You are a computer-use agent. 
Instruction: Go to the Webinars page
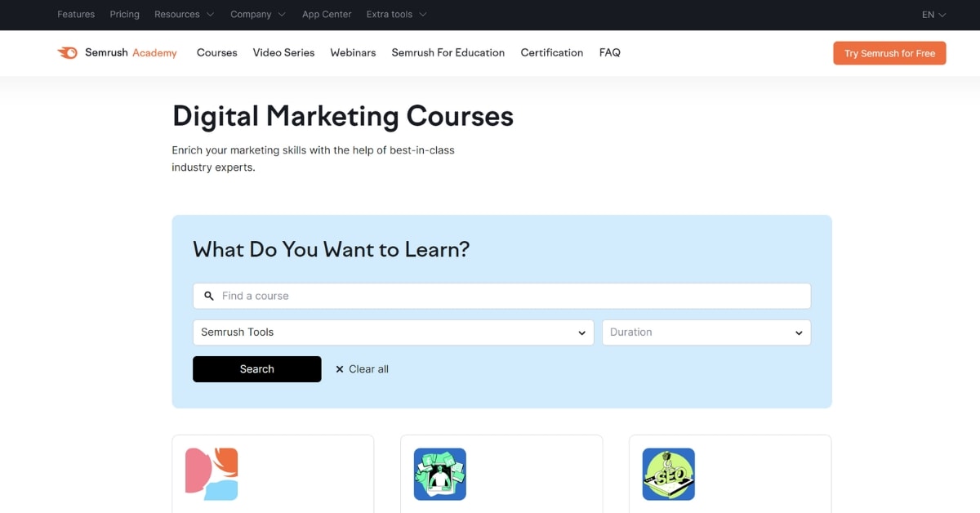[353, 52]
